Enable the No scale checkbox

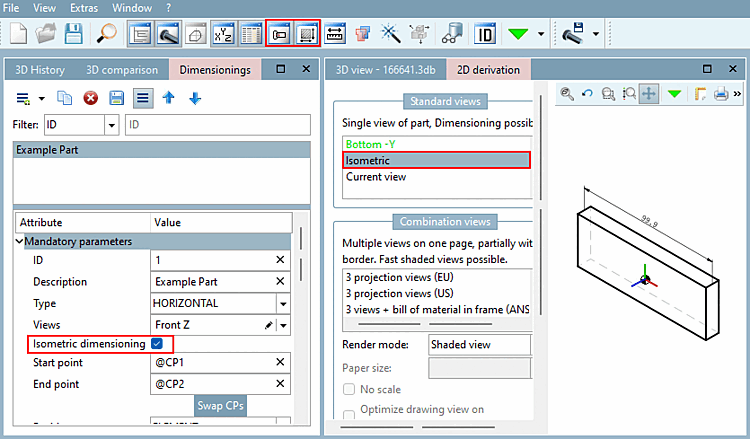tap(349, 389)
